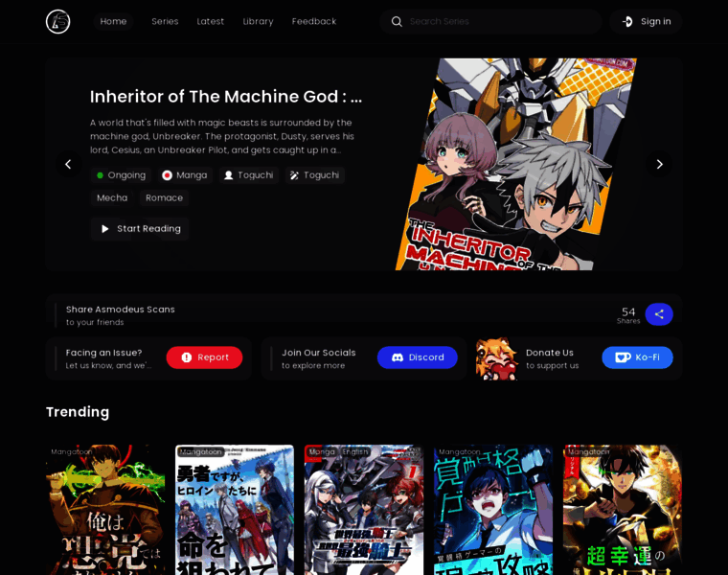This screenshot has width=728, height=575.
Task: Click the play icon on Start Reading
Action: (105, 228)
